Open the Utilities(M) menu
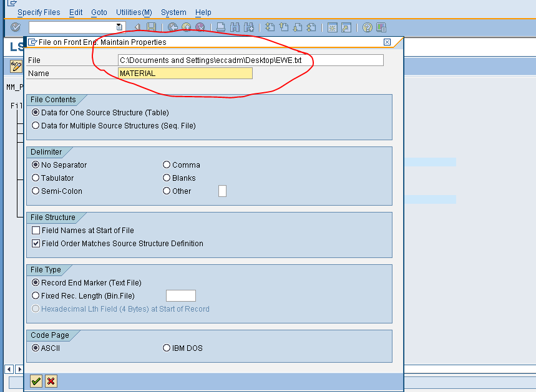This screenshot has width=536, height=392. [134, 12]
